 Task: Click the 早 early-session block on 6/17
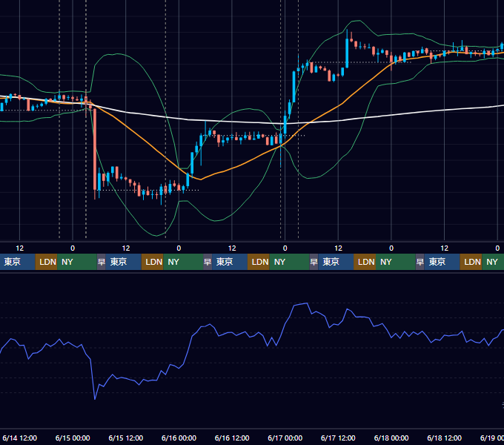click(314, 262)
